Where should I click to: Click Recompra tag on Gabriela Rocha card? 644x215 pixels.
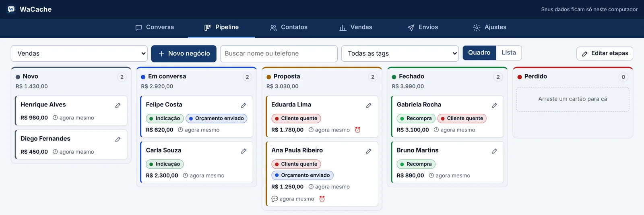tap(416, 119)
